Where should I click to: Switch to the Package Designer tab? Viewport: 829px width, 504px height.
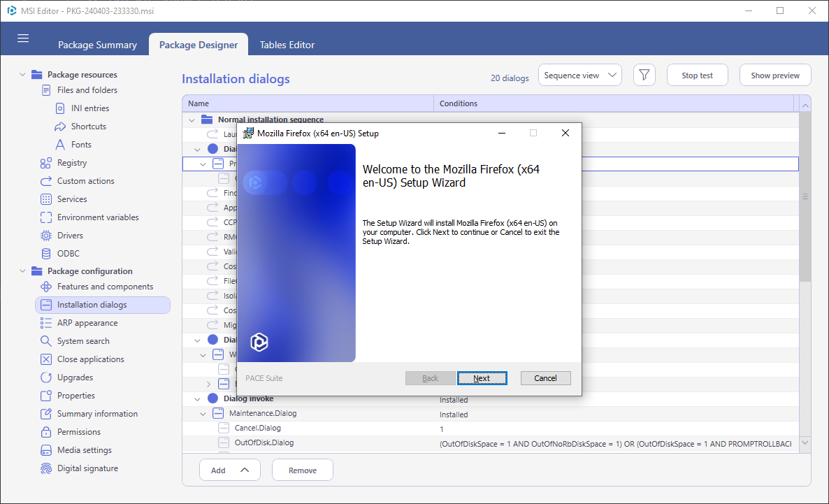point(199,45)
